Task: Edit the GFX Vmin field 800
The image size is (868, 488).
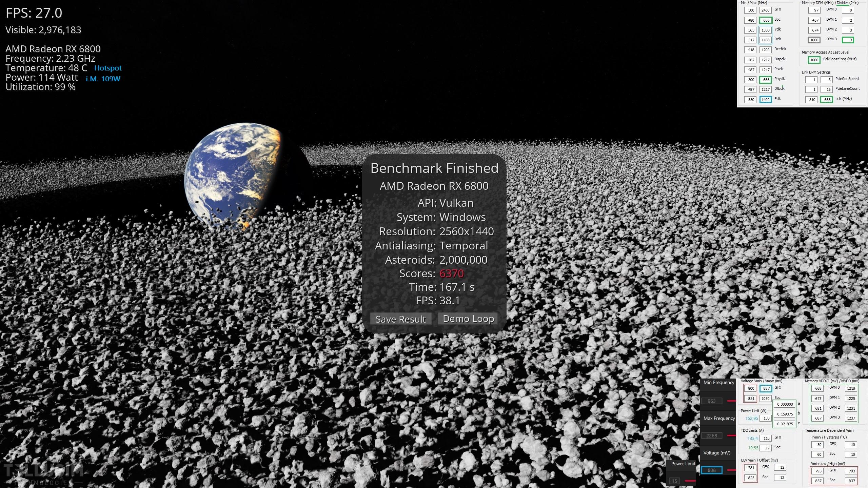Action: point(750,388)
